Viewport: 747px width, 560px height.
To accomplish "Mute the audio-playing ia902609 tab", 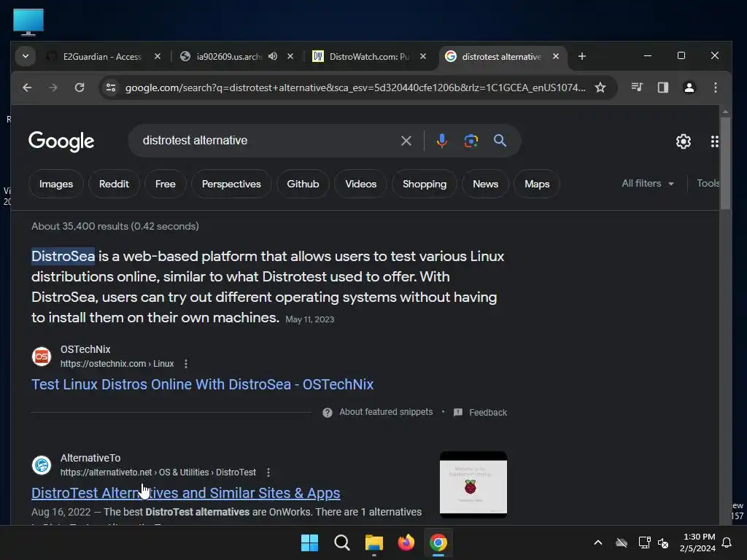I will tap(273, 56).
